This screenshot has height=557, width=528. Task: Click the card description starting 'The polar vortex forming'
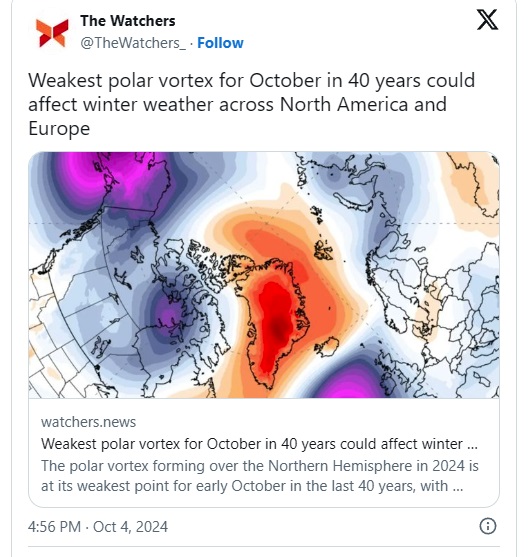click(x=260, y=476)
